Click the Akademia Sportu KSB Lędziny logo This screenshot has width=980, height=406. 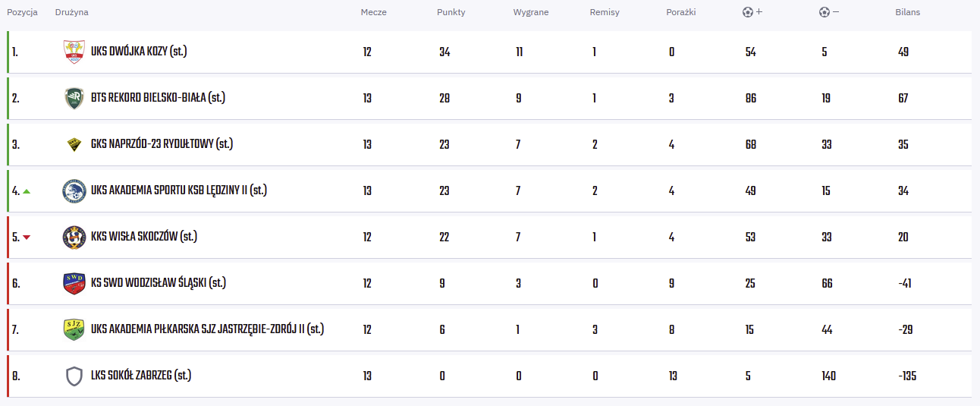click(x=74, y=190)
